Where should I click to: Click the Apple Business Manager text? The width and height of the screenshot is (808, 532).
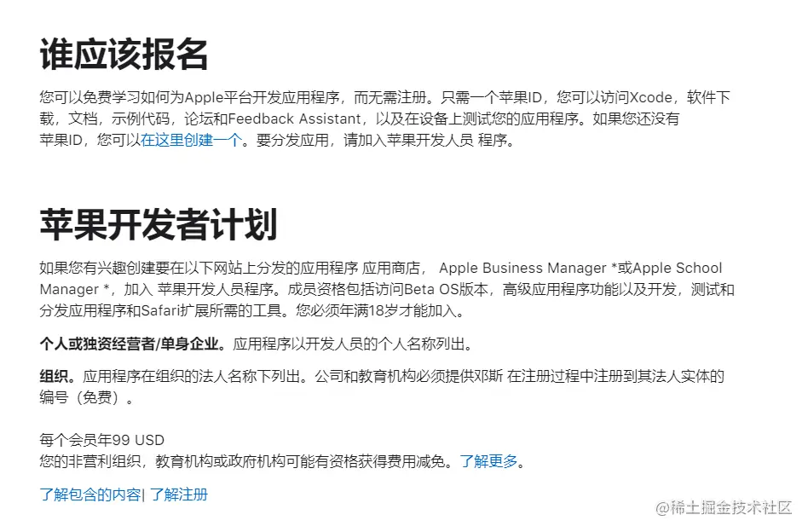[x=522, y=268]
